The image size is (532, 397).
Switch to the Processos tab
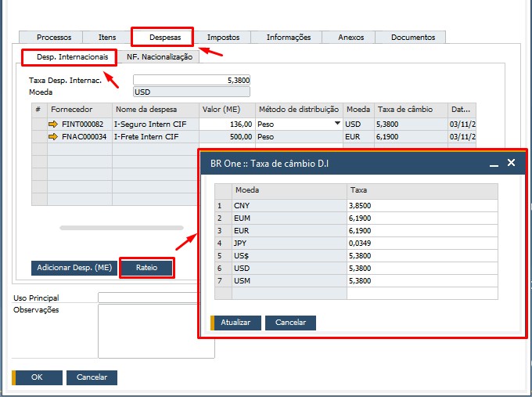[54, 37]
